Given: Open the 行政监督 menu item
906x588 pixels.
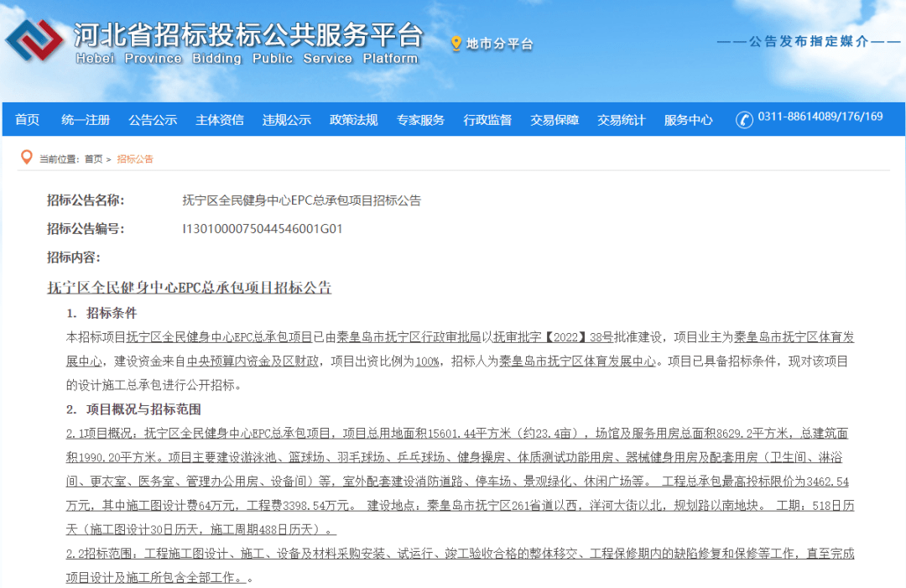Looking at the screenshot, I should tap(487, 120).
